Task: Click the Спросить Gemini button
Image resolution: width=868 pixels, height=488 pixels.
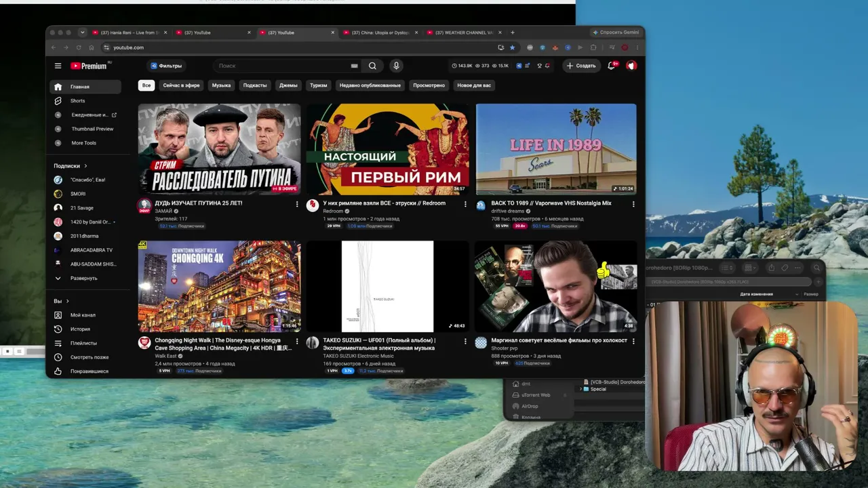Action: click(x=616, y=33)
